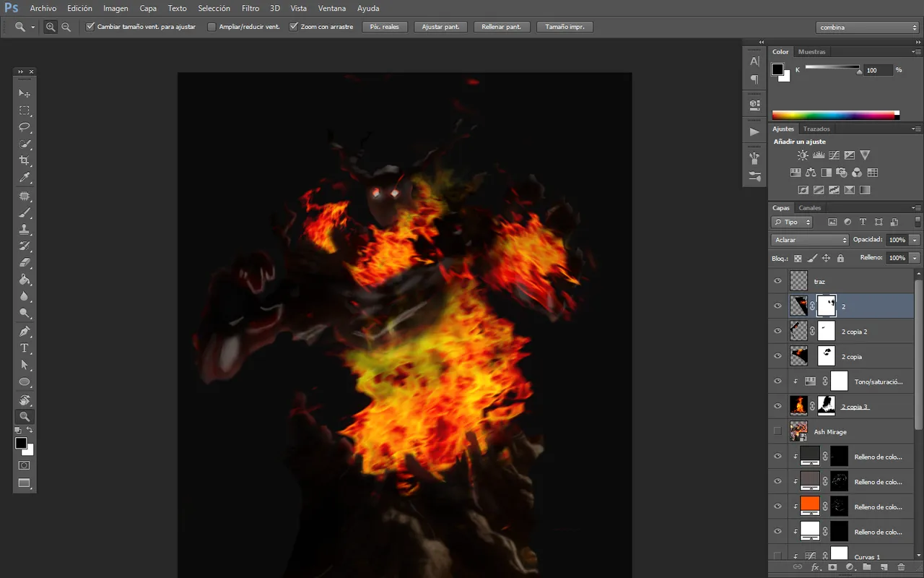Image resolution: width=924 pixels, height=578 pixels.
Task: Toggle Cambiar tamaño vent. para ajustar checkbox
Action: coord(90,27)
